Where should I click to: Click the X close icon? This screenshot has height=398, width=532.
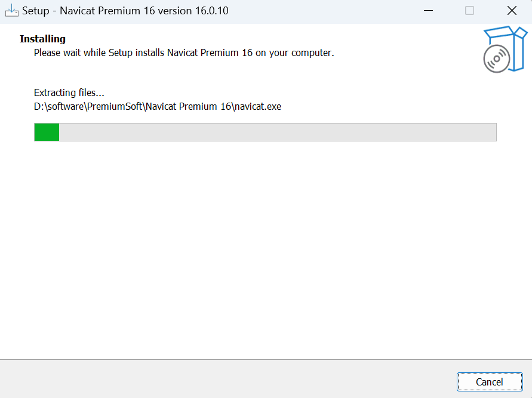coord(511,11)
